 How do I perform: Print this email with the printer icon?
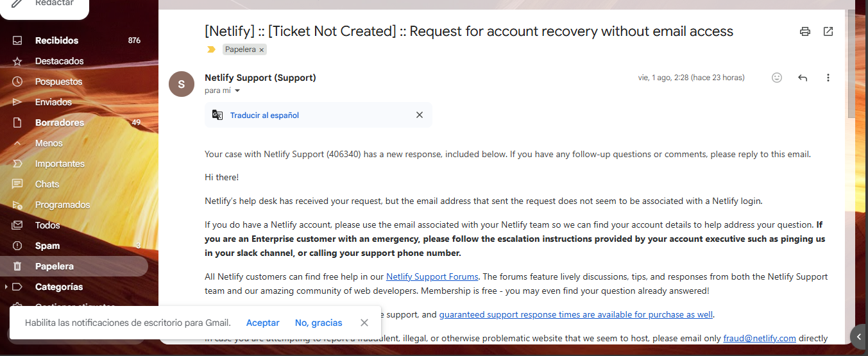(x=804, y=31)
